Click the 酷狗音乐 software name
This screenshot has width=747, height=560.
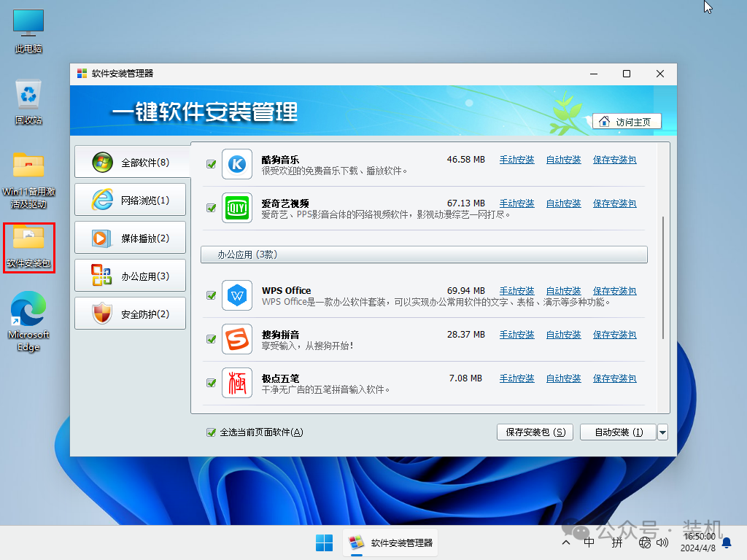click(280, 160)
